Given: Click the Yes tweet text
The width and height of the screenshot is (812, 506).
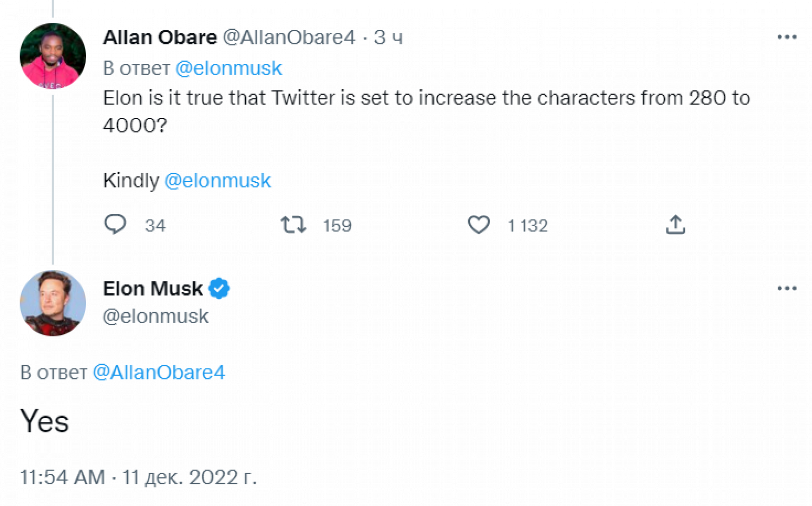Looking at the screenshot, I should click(44, 421).
